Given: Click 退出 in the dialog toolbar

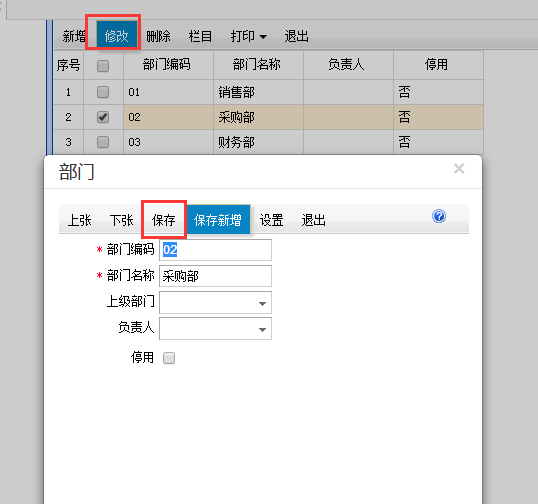Looking at the screenshot, I should pos(313,220).
